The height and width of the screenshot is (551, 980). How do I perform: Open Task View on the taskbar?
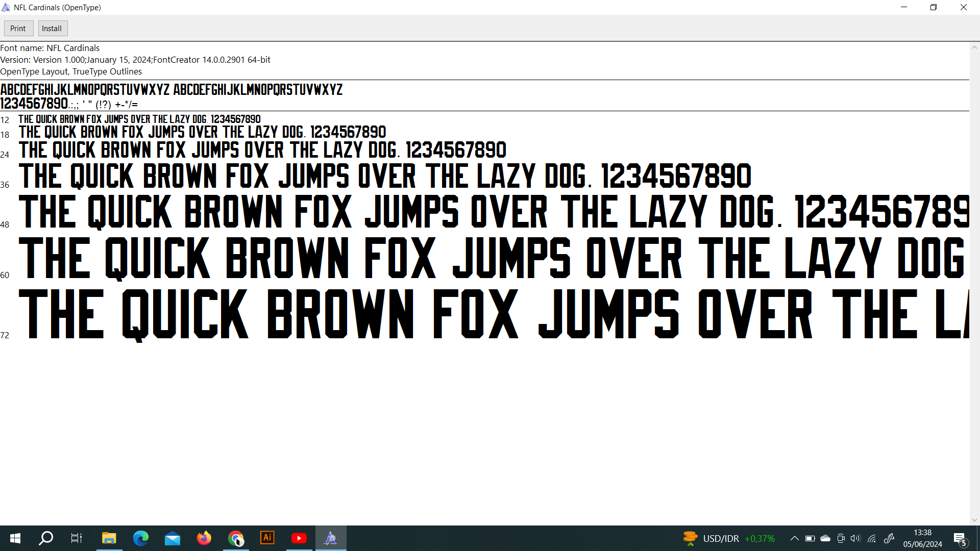coord(77,538)
